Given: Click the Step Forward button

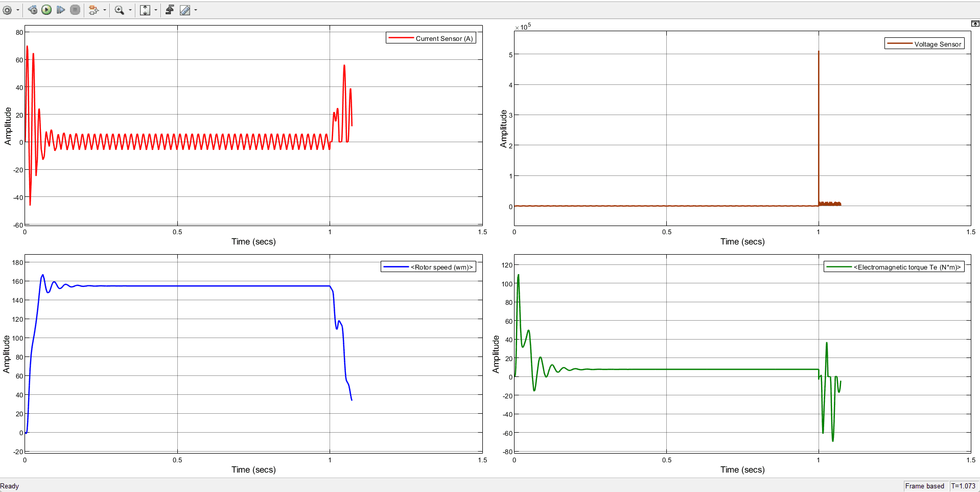Looking at the screenshot, I should 61,10.
